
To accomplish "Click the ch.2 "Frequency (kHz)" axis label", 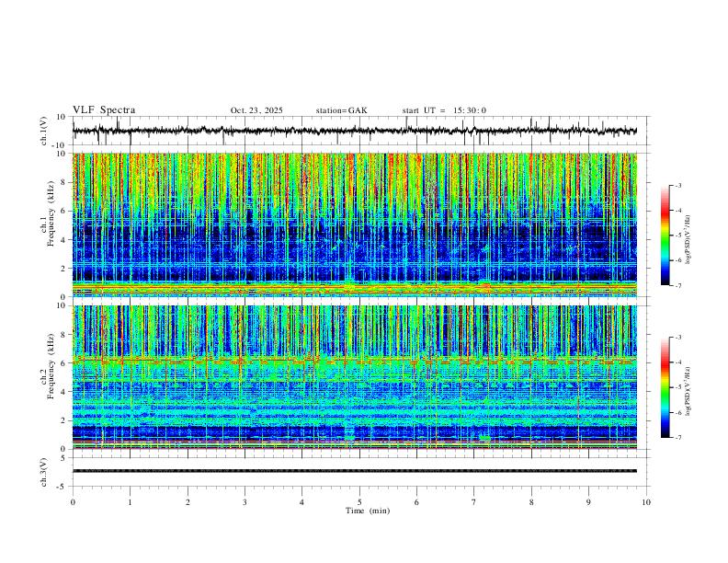I will tap(51, 366).
